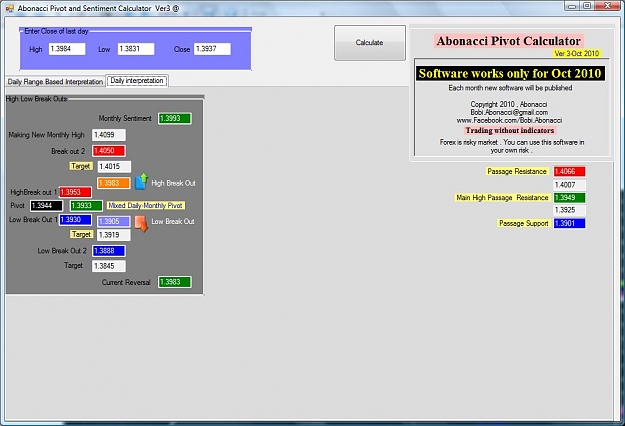Click the light purple Low Break Out value 1.3905
The image size is (625, 426).
coord(114,222)
